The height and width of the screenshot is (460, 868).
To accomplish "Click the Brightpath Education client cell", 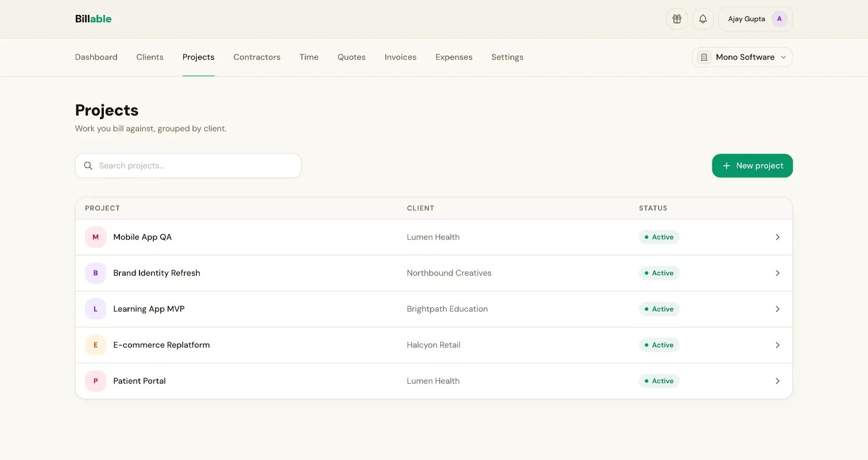I will pyautogui.click(x=447, y=309).
